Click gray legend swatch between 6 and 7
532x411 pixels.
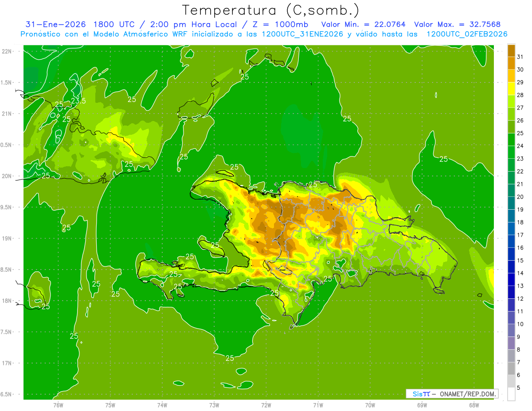pos(511,368)
